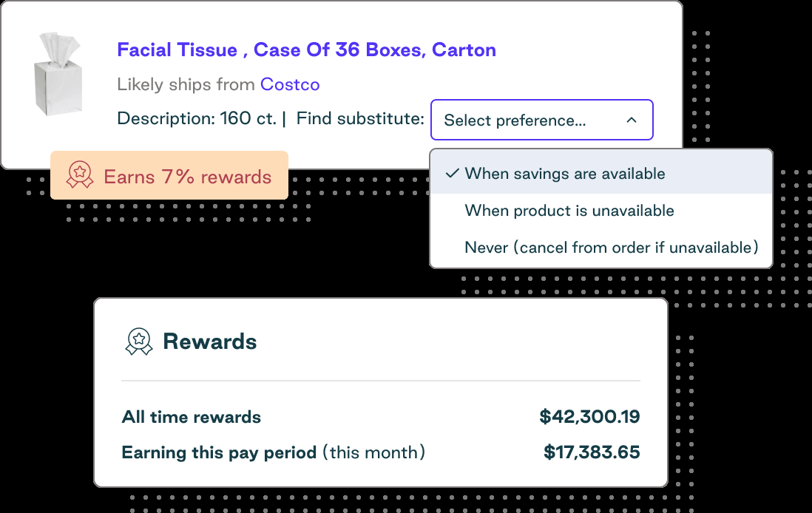Open the Facial Tissue product title link
The image size is (812, 513).
pos(306,50)
